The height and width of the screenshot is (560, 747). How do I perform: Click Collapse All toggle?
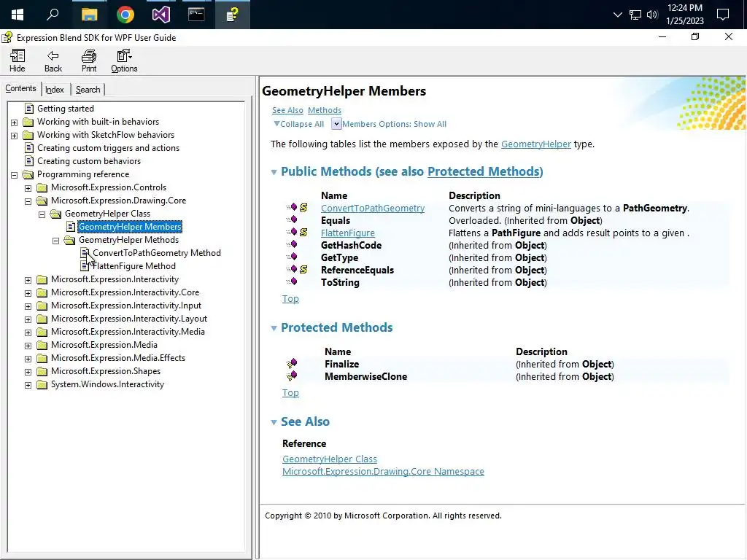(x=298, y=124)
